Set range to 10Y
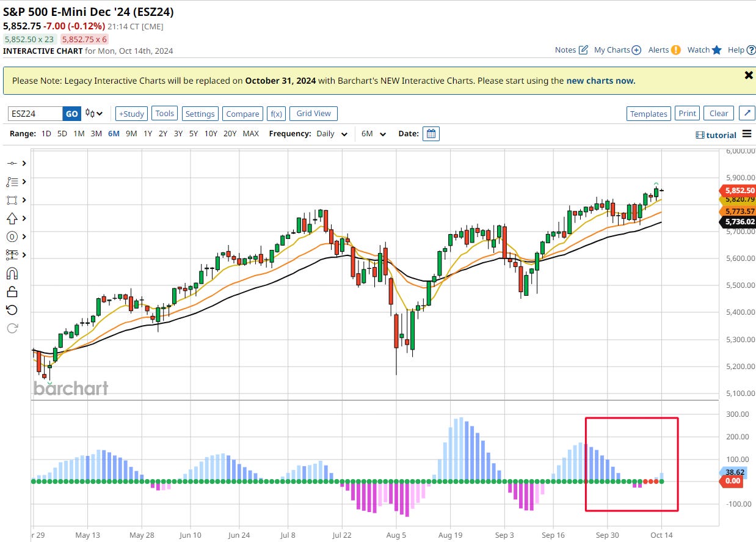The image size is (756, 542). [x=211, y=134]
